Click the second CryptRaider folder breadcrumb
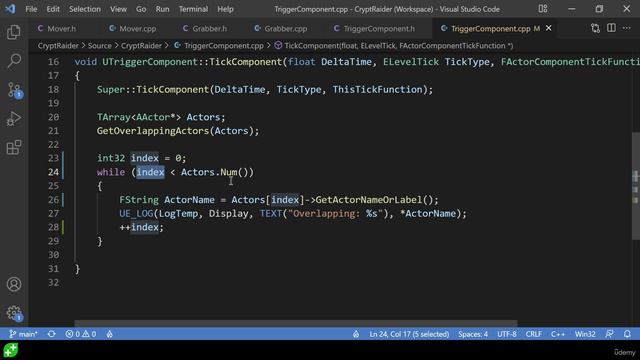Screen dimensions: 640x360 pyautogui.click(x=141, y=46)
